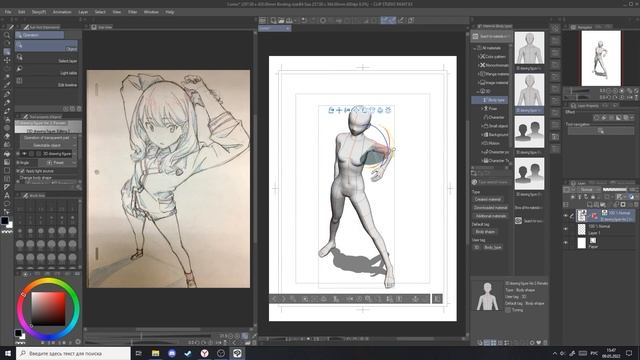
Task: Select the first 3D drawing figure thumbnail
Action: (x=529, y=48)
